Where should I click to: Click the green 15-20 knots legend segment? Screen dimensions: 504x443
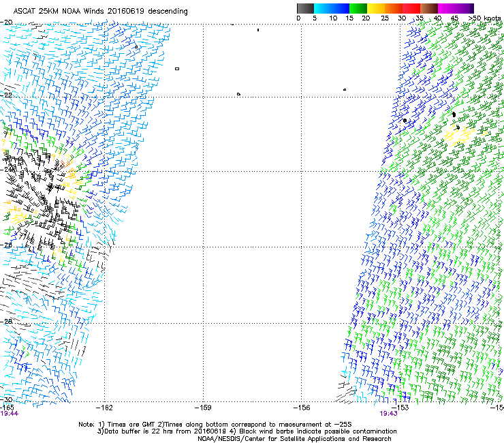click(x=358, y=8)
